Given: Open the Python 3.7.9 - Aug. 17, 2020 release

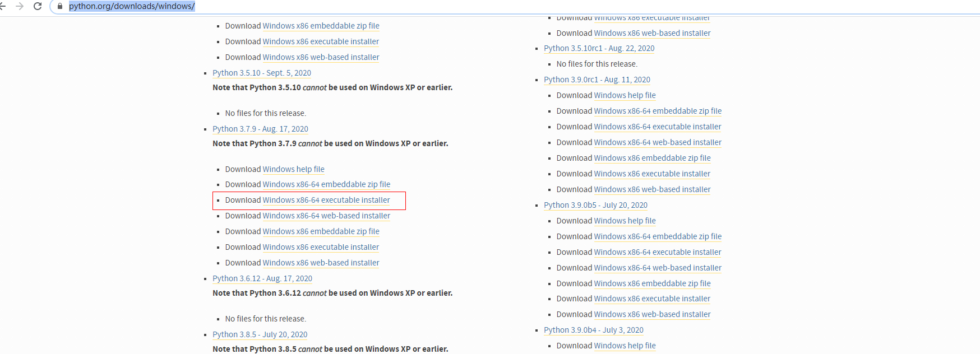Looking at the screenshot, I should (260, 129).
